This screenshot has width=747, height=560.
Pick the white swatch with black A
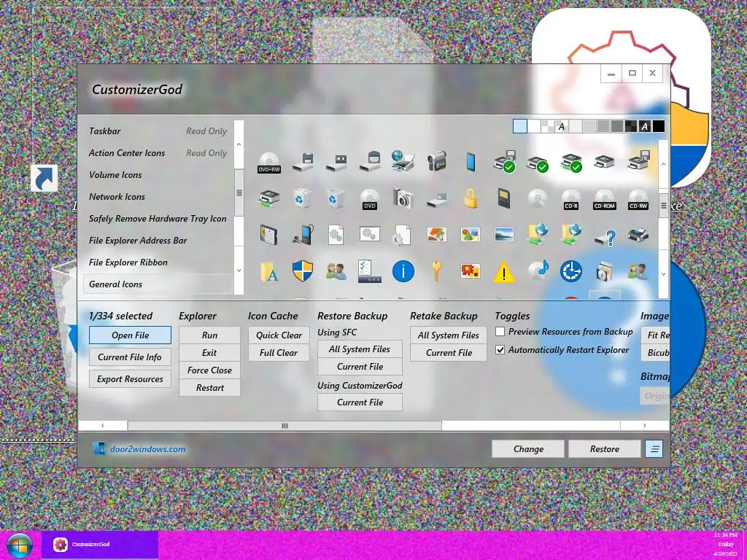[562, 126]
